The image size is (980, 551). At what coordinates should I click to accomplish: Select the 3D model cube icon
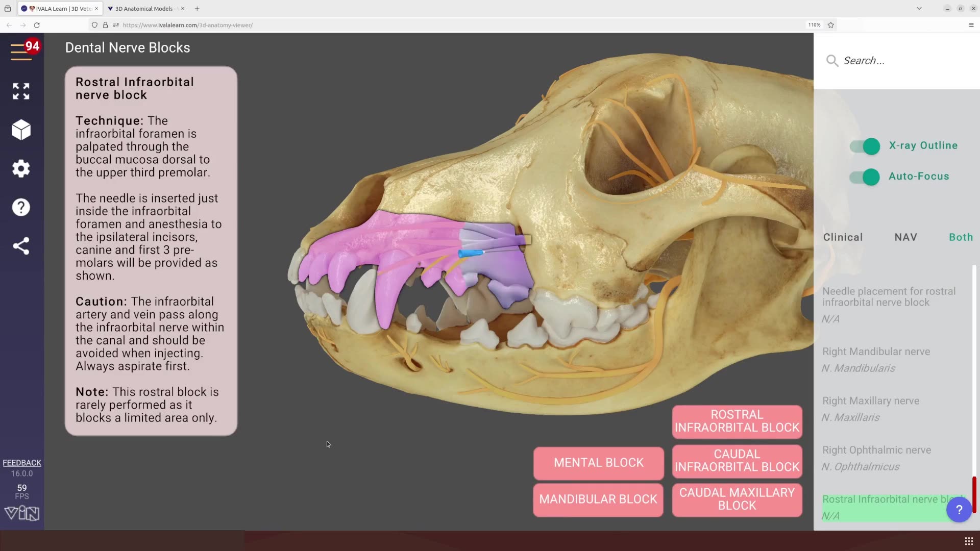[x=21, y=130]
